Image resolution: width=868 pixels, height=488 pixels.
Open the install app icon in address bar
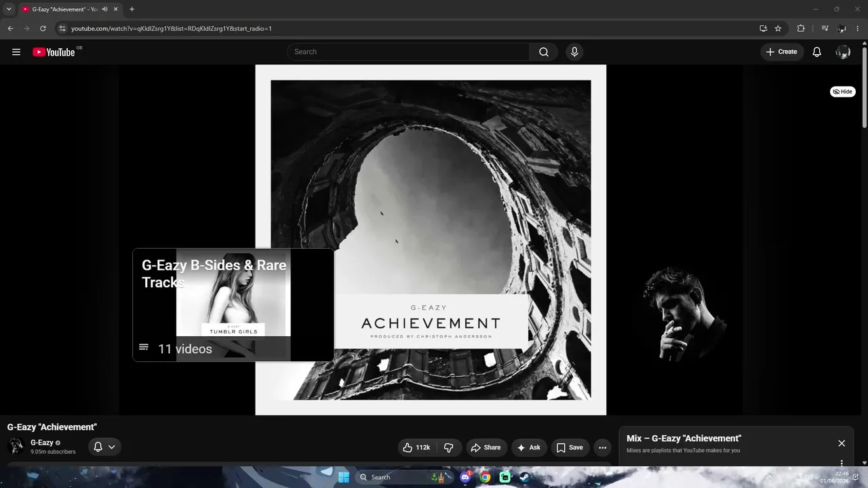pyautogui.click(x=763, y=28)
